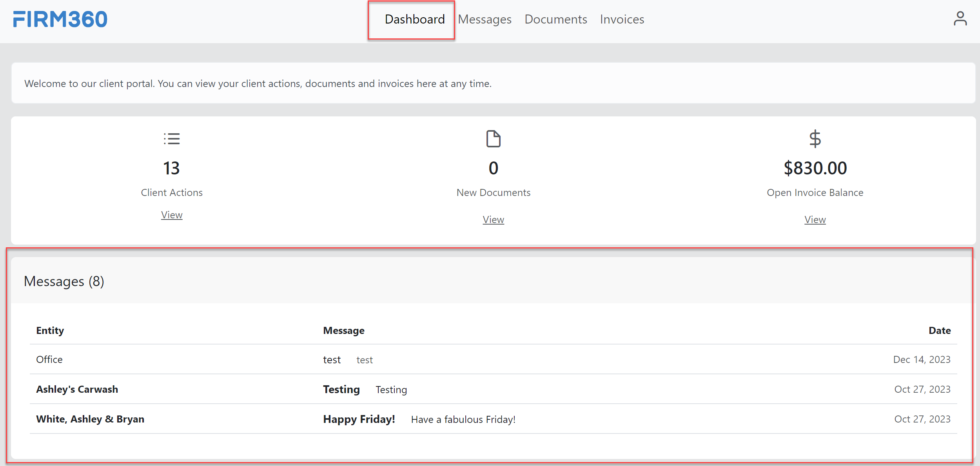Click the Messages (8) section heading

(64, 281)
